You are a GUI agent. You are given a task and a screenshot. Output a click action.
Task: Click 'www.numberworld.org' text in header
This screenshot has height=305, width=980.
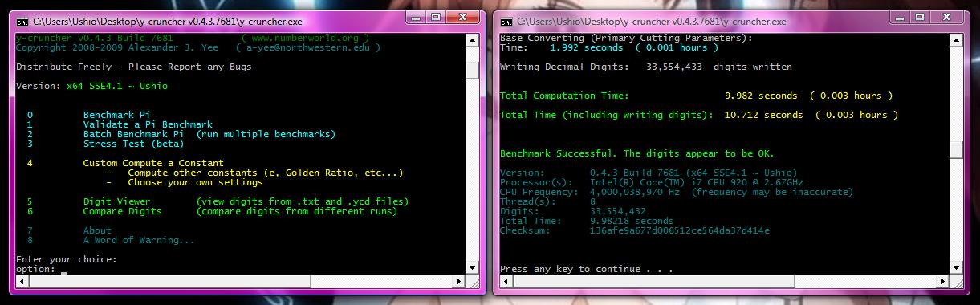pos(305,38)
